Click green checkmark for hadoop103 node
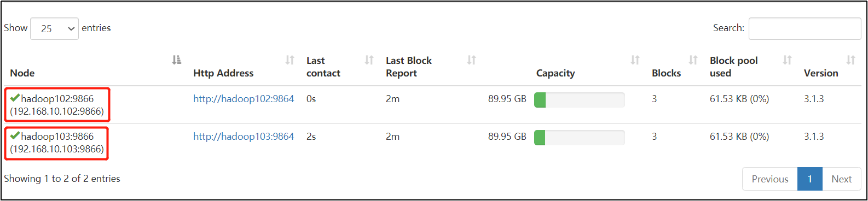 coord(15,136)
